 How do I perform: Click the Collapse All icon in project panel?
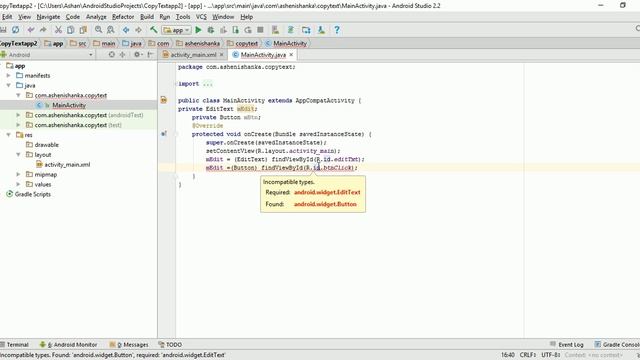[122, 55]
